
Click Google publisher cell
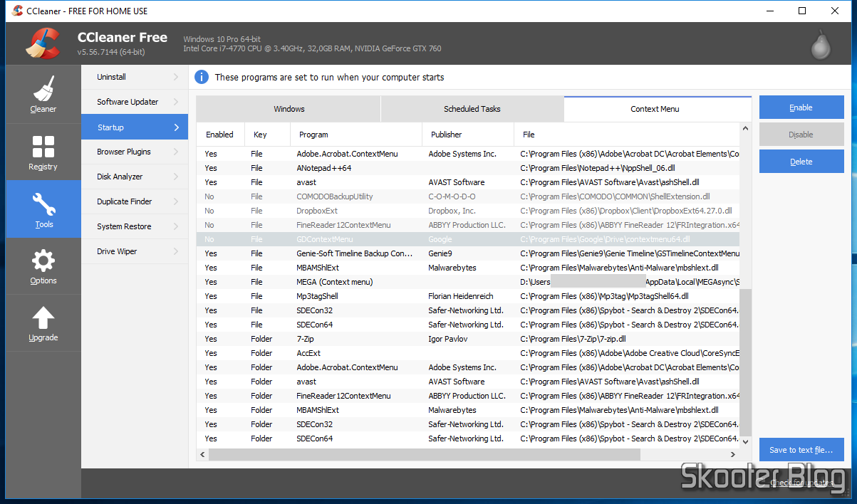coord(440,239)
